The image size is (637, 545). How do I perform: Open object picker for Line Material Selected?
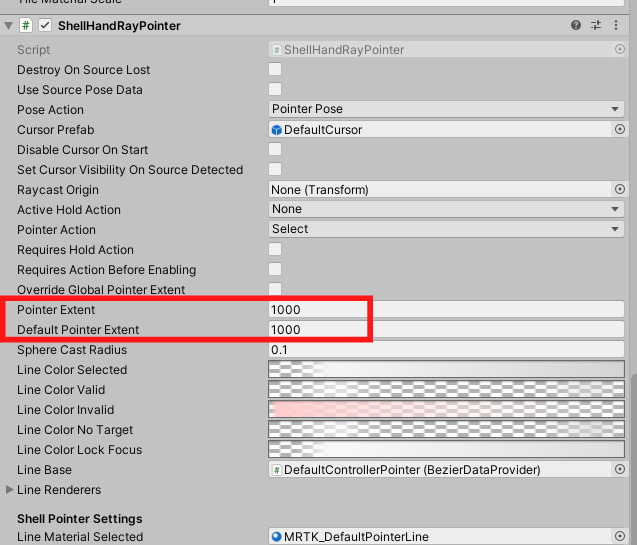tap(620, 536)
